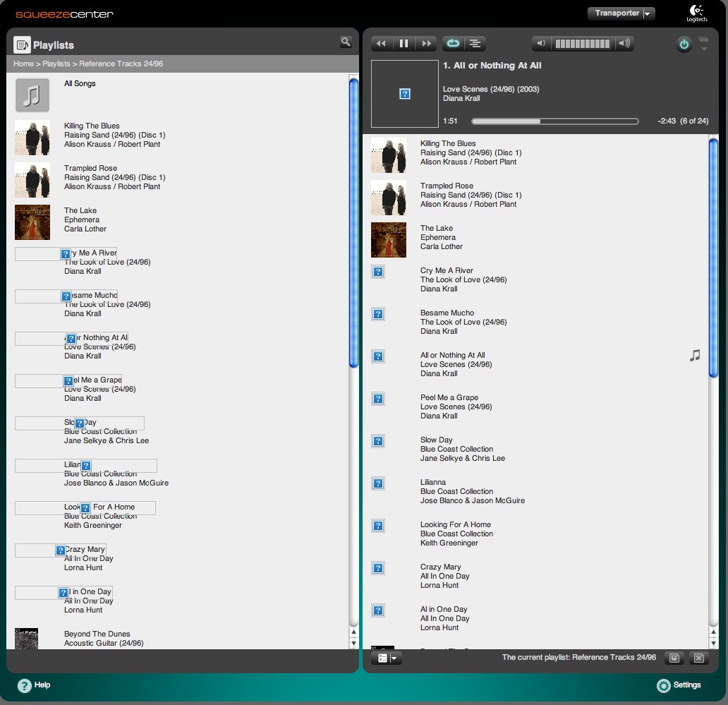Viewport: 728px width, 705px height.
Task: Toggle the player power button
Action: (x=684, y=44)
